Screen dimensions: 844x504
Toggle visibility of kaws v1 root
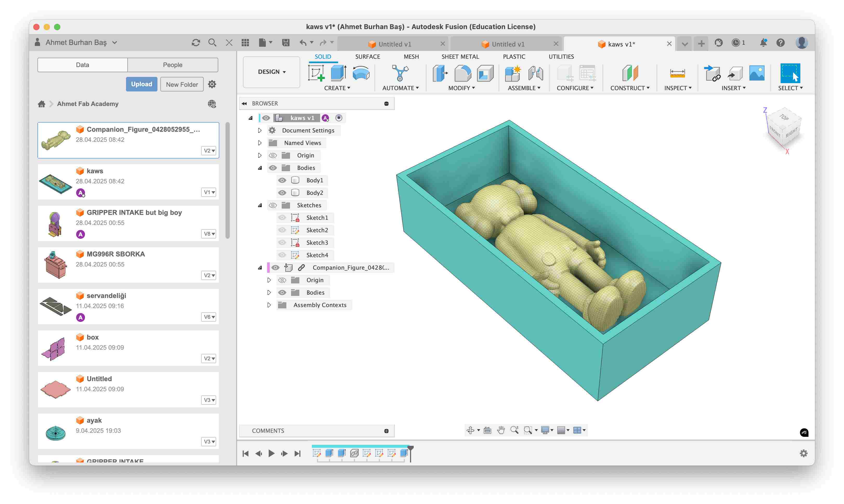[x=266, y=118]
